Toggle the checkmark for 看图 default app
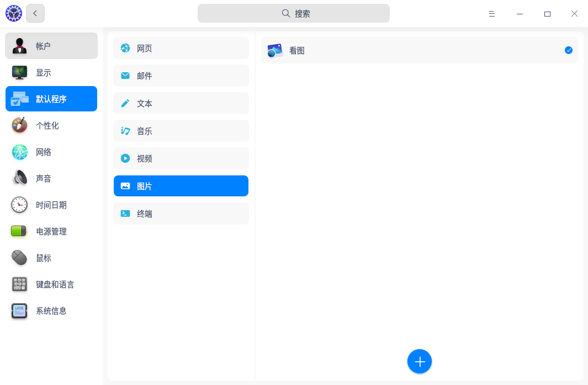Screen dimensions: 588x385 tap(568, 50)
